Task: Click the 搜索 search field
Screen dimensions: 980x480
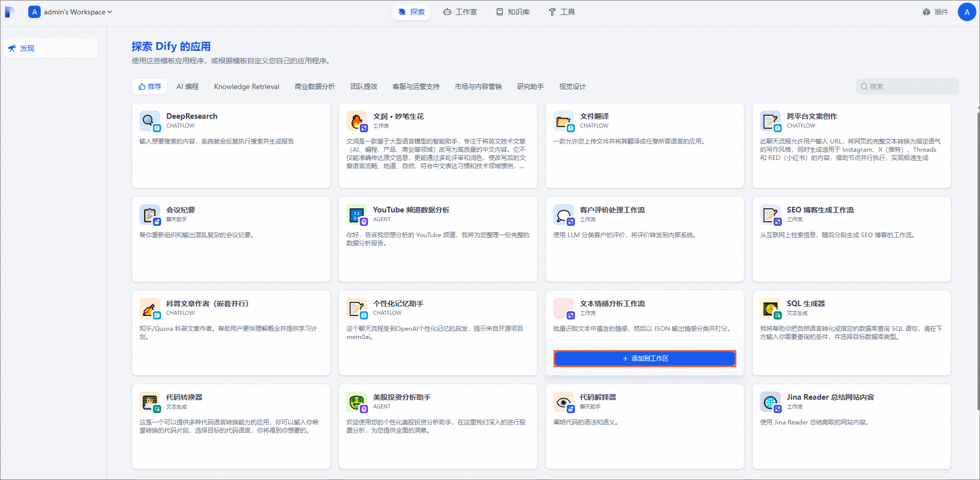Action: [907, 86]
